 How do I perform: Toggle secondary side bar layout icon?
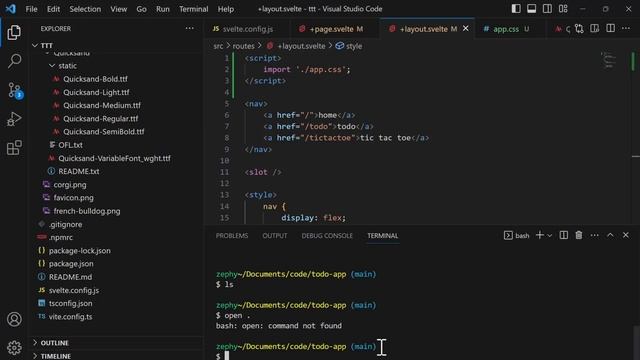coord(547,9)
